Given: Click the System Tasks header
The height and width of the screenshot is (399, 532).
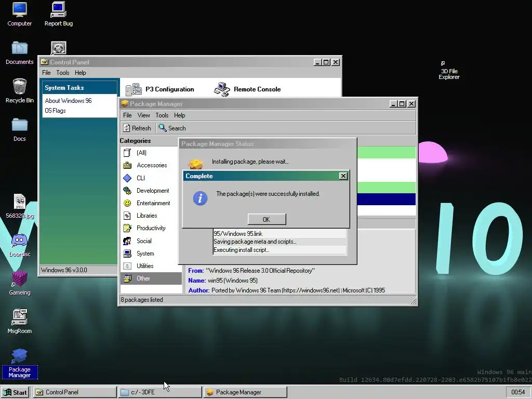Looking at the screenshot, I should pyautogui.click(x=79, y=87).
